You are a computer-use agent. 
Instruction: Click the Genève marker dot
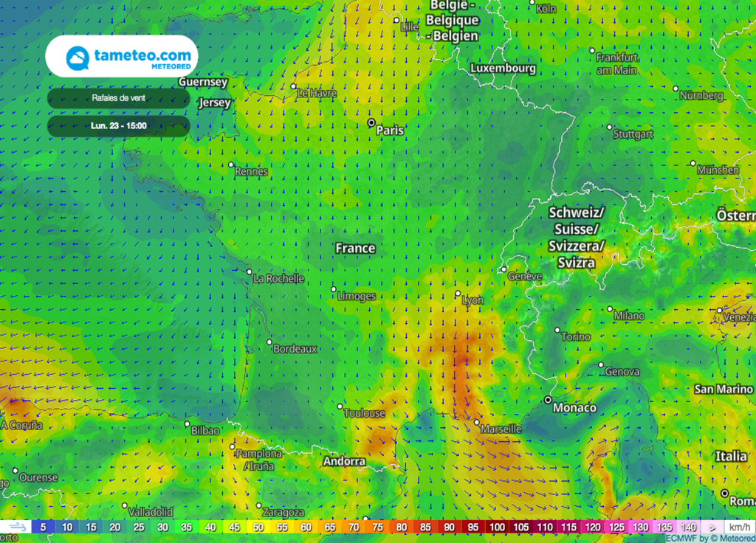504,269
